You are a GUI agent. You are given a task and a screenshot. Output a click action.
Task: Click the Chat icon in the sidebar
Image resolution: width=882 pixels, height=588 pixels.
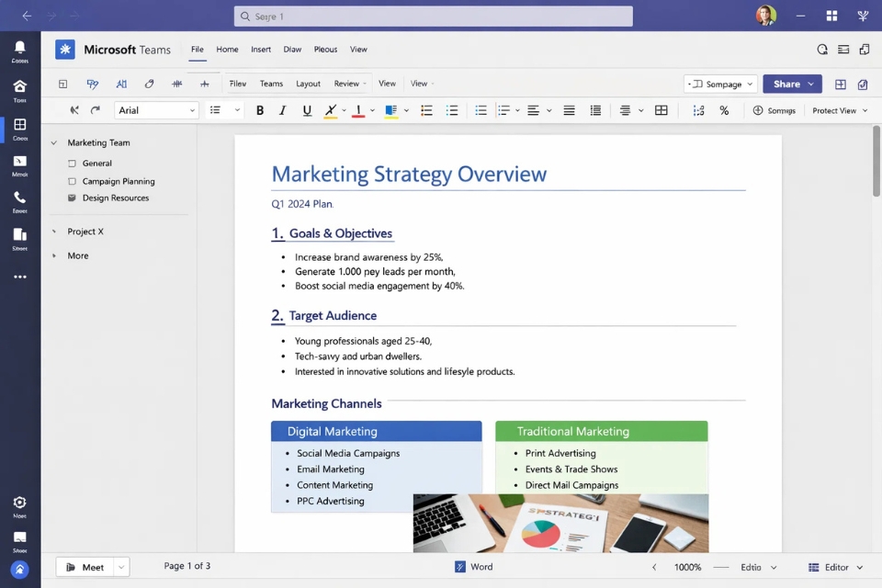pos(19,126)
